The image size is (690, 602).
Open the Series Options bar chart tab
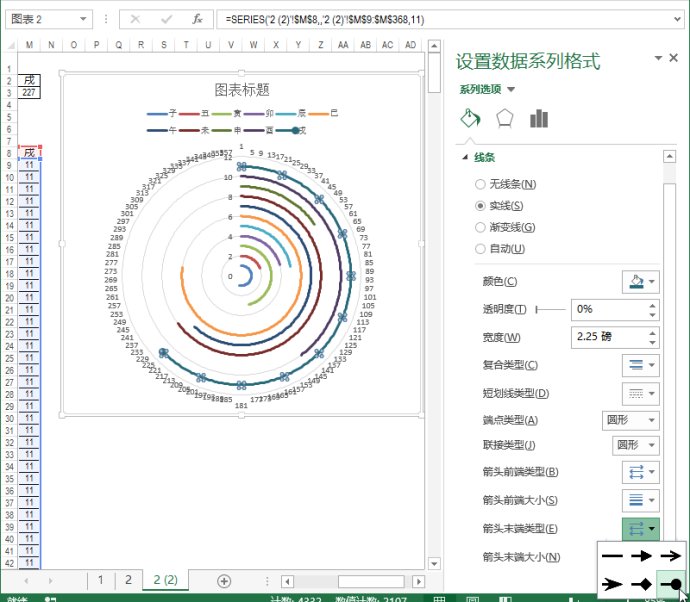(539, 118)
